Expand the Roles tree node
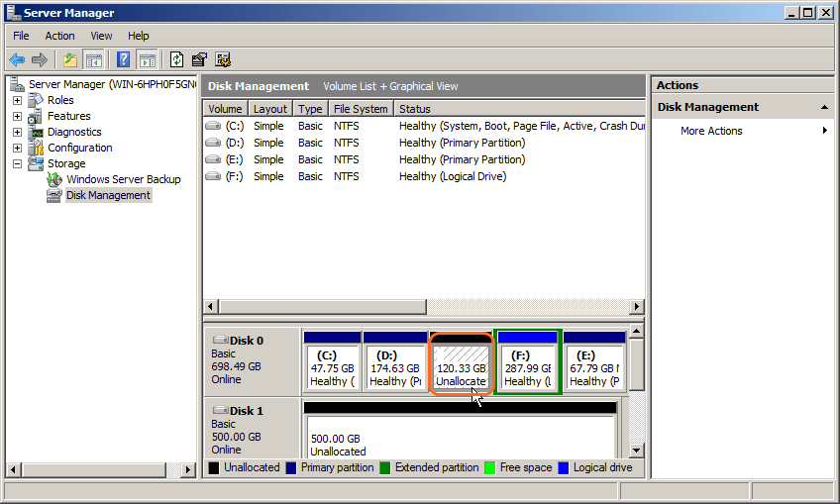The width and height of the screenshot is (840, 504). [17, 100]
